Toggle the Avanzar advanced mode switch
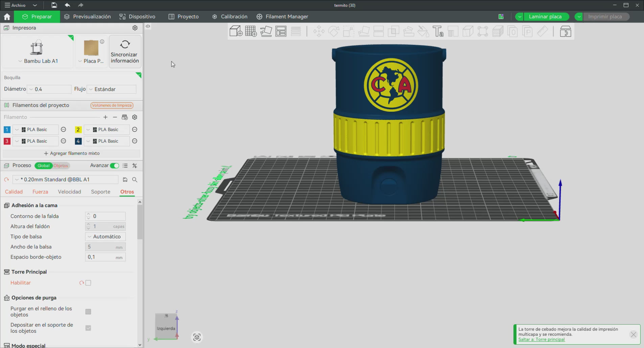Screen dimensions: 644x348 [115, 166]
